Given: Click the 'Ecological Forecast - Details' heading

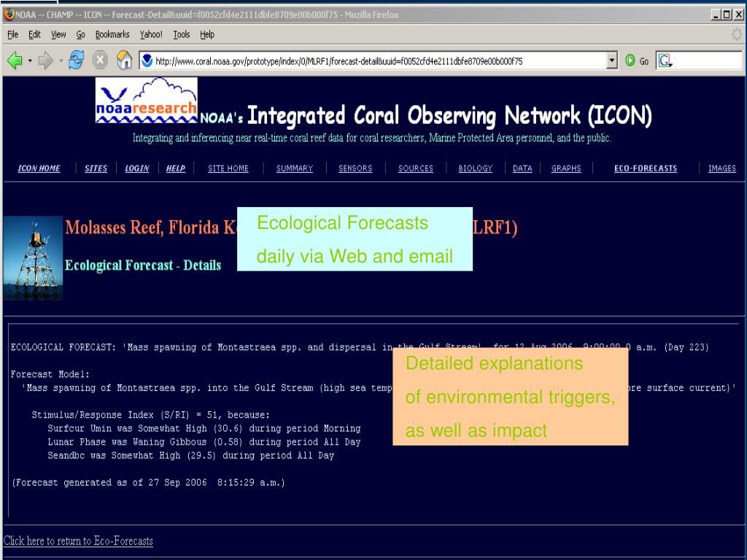Looking at the screenshot, I should (x=143, y=265).
